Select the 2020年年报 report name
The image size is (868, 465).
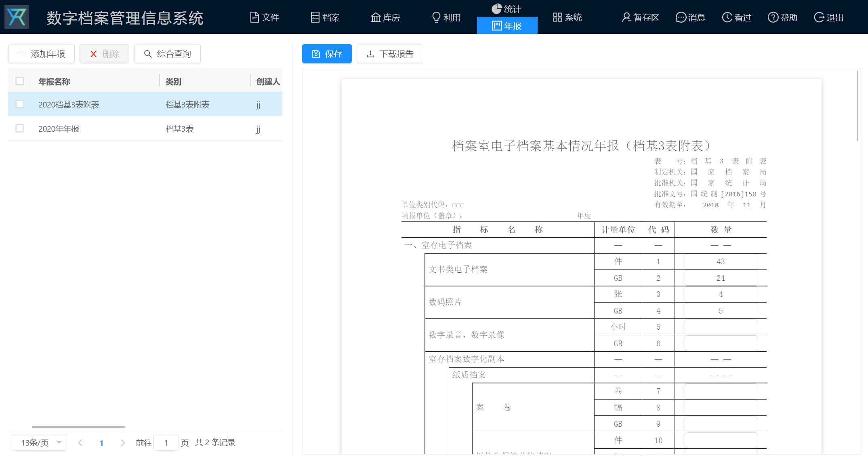(x=59, y=129)
